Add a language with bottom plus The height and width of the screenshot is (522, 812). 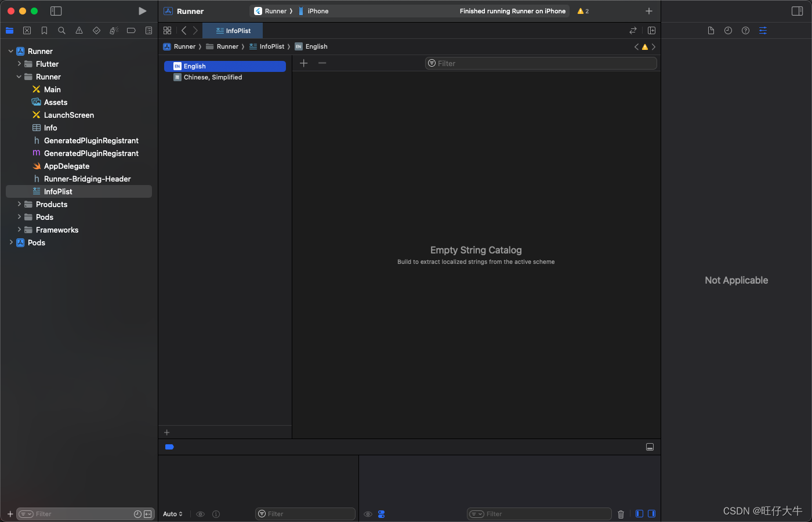(167, 432)
